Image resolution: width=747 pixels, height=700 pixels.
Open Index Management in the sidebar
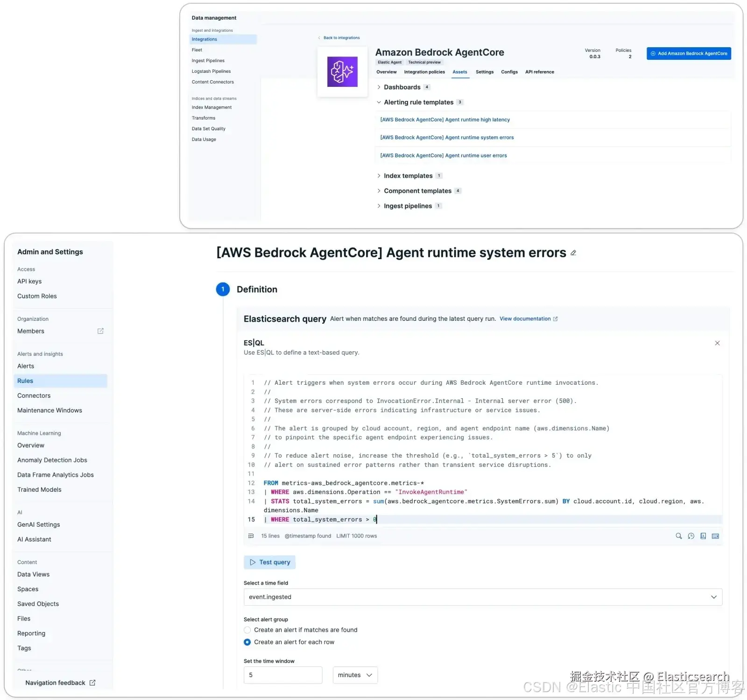tap(211, 107)
